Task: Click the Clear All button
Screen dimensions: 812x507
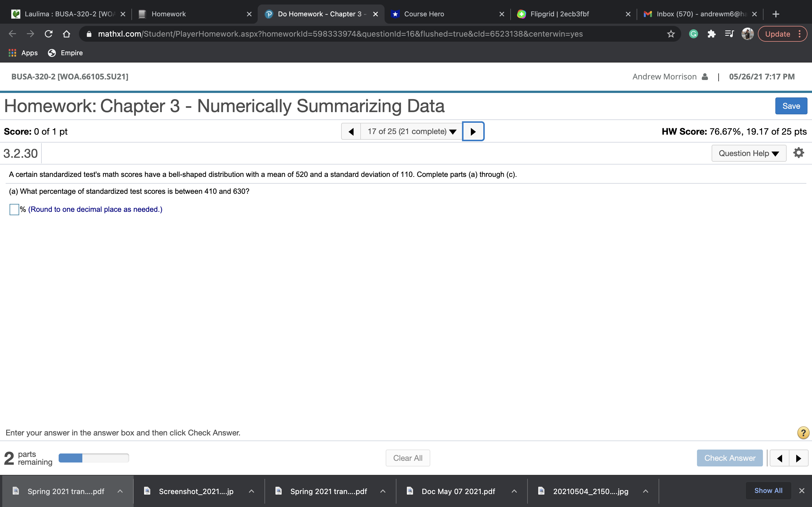Action: coord(407,458)
